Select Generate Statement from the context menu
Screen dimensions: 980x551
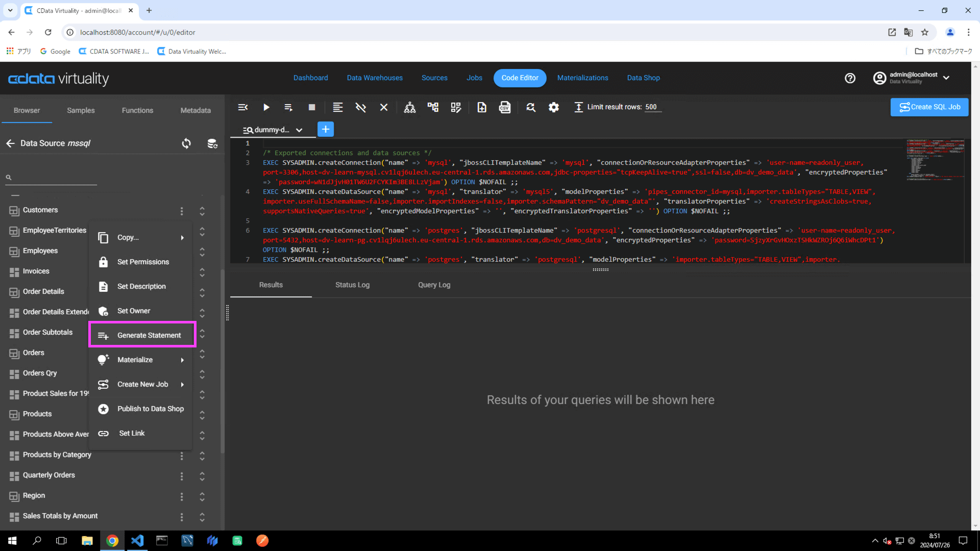point(149,335)
